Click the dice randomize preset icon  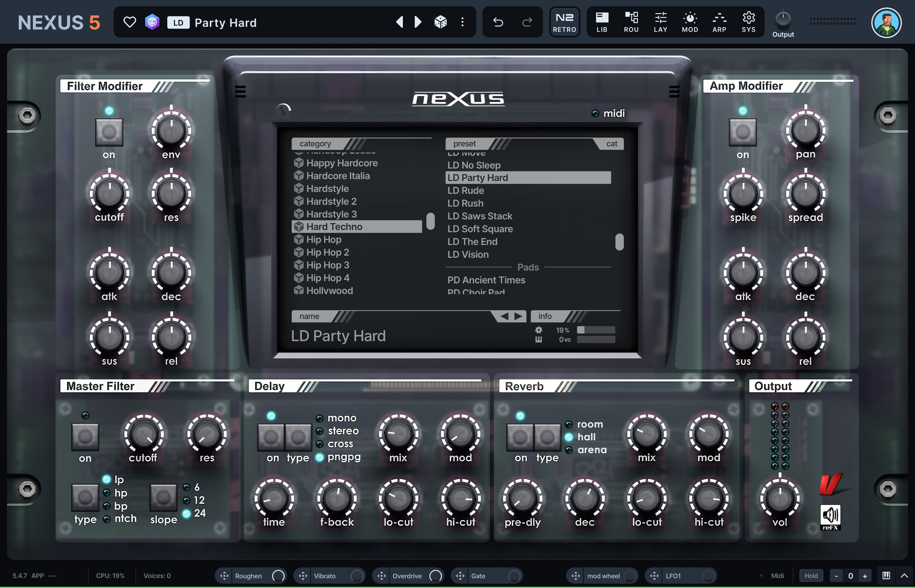point(441,22)
